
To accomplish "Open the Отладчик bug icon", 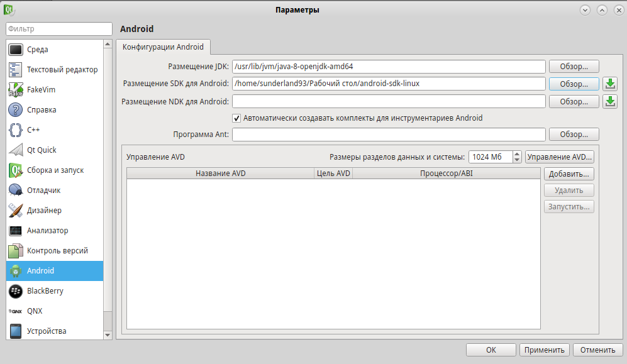I will point(16,190).
